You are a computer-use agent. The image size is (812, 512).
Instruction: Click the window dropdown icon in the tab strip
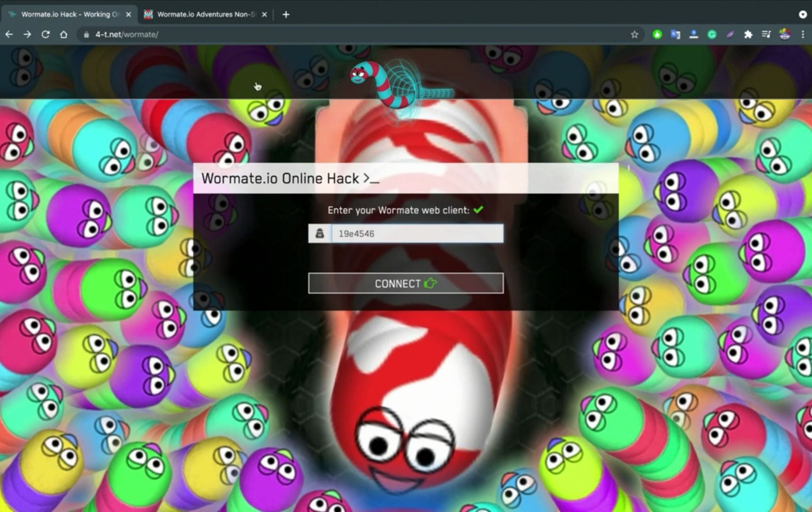coord(803,14)
